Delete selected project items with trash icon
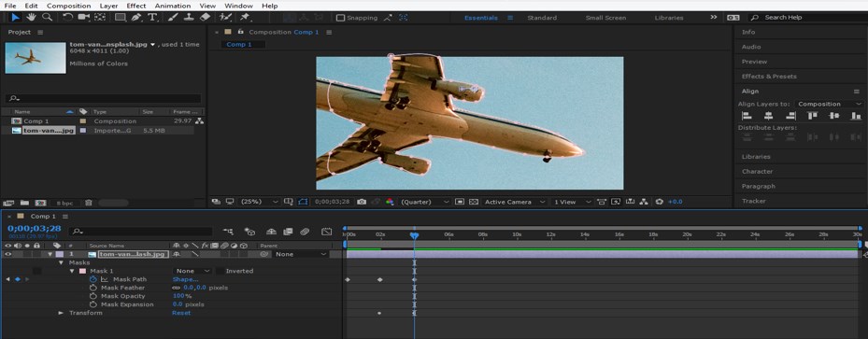This screenshot has width=868, height=339. tap(89, 203)
